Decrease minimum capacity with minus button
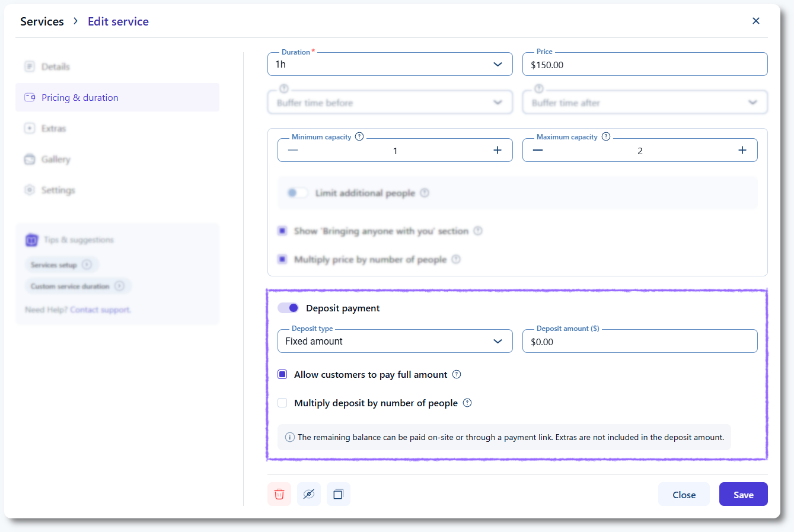Screen dimensions: 794x532 293,151
